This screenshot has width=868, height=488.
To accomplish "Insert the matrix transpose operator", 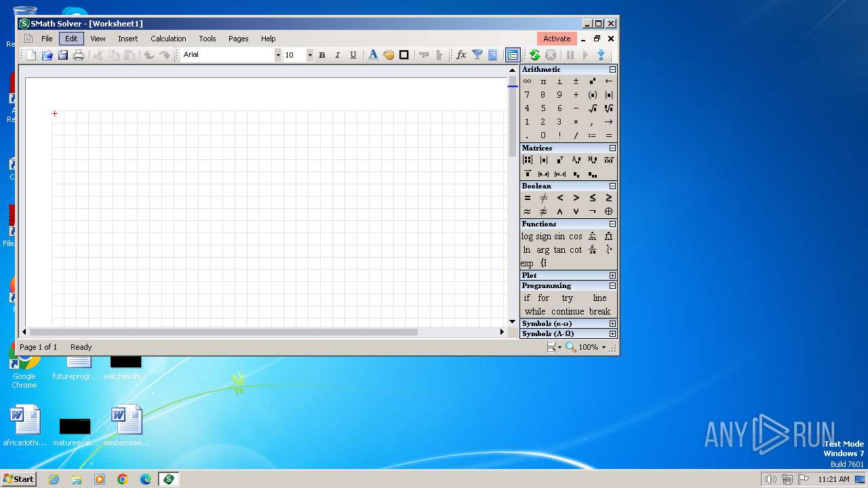I will (559, 160).
